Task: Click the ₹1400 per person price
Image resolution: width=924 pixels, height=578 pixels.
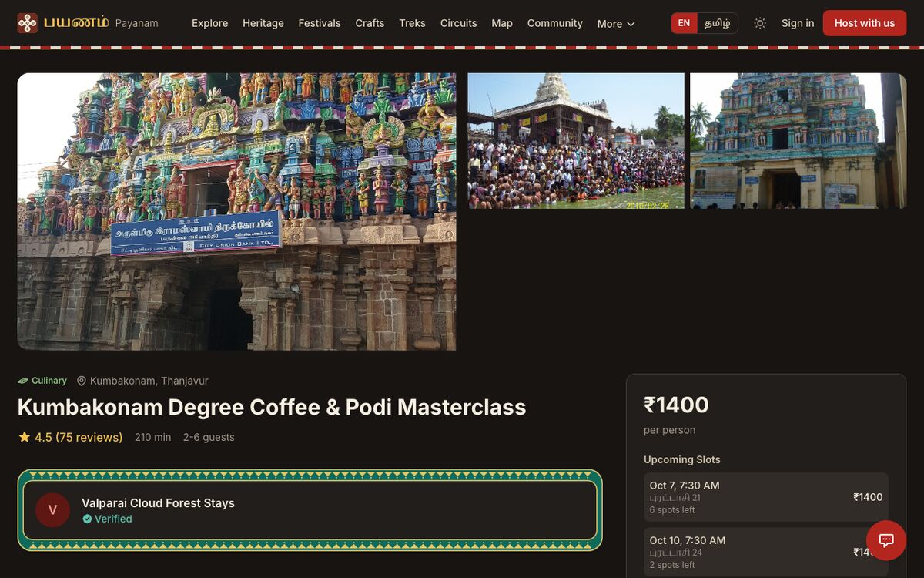Action: tap(676, 405)
